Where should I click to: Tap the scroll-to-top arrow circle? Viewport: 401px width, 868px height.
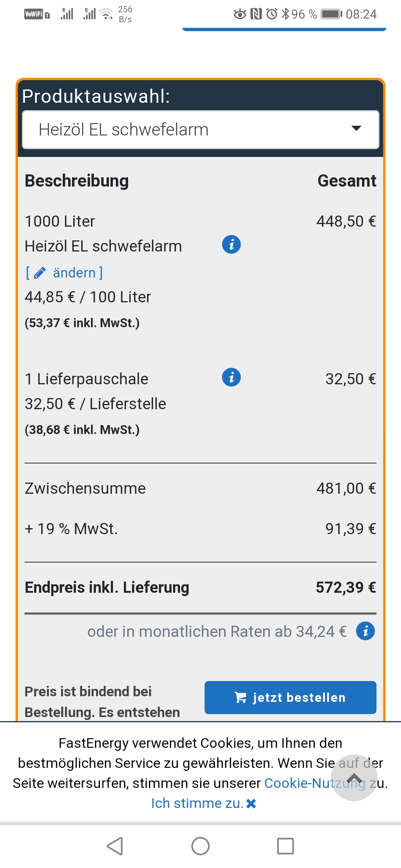(x=354, y=778)
